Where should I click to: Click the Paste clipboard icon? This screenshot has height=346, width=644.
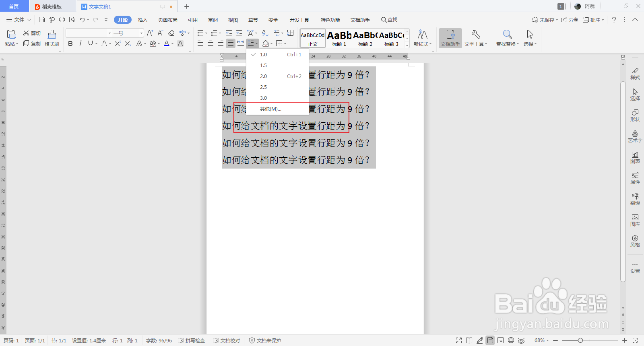coord(11,35)
